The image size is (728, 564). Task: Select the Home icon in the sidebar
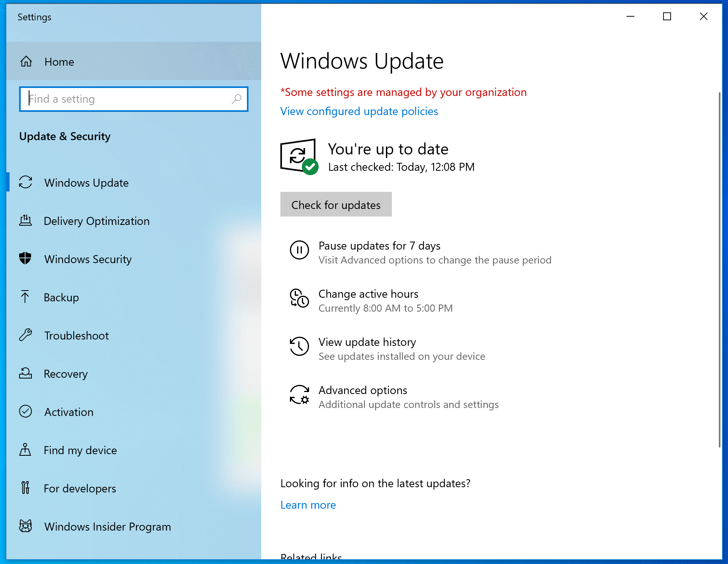[x=26, y=62]
